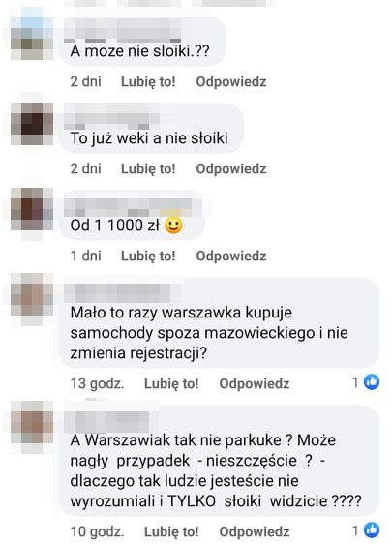Open avatar of 'A moze nie sloiki' commenter
The height and width of the screenshot is (544, 392).
(x=32, y=39)
